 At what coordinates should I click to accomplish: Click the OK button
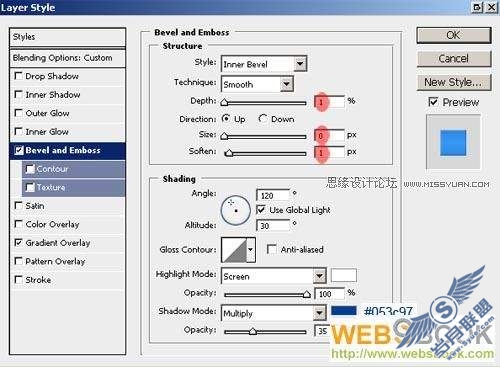click(454, 35)
